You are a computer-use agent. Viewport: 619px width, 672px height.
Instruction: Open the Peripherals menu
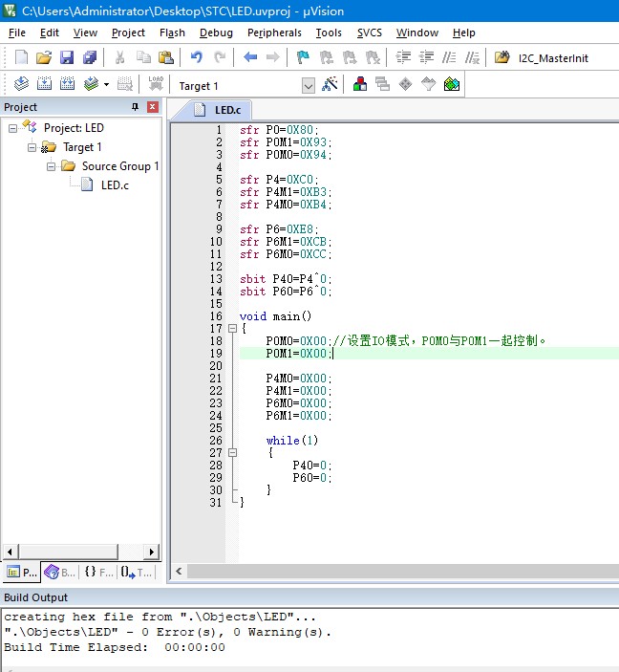click(274, 33)
